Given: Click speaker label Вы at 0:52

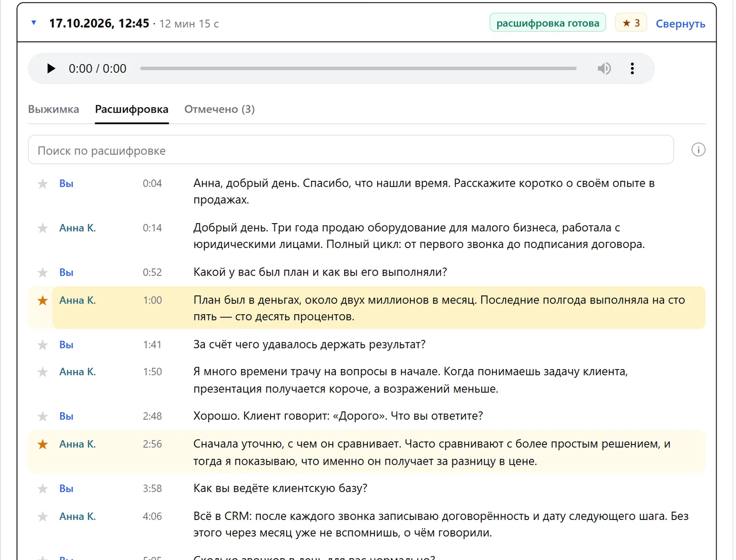Looking at the screenshot, I should (x=66, y=272).
